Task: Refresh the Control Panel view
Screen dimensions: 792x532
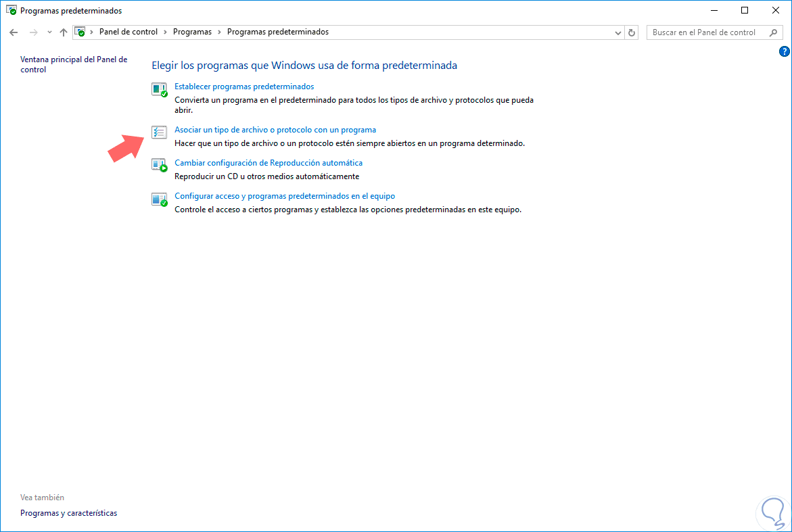Action: (632, 32)
